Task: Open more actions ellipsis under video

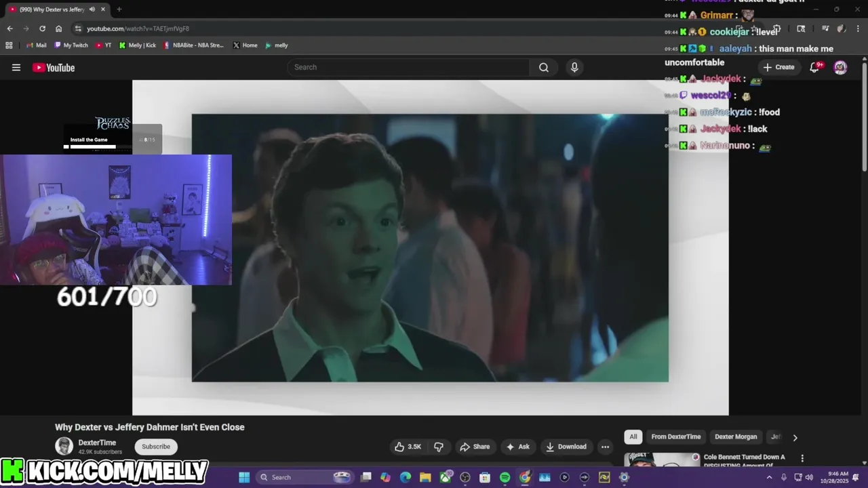Action: tap(605, 447)
